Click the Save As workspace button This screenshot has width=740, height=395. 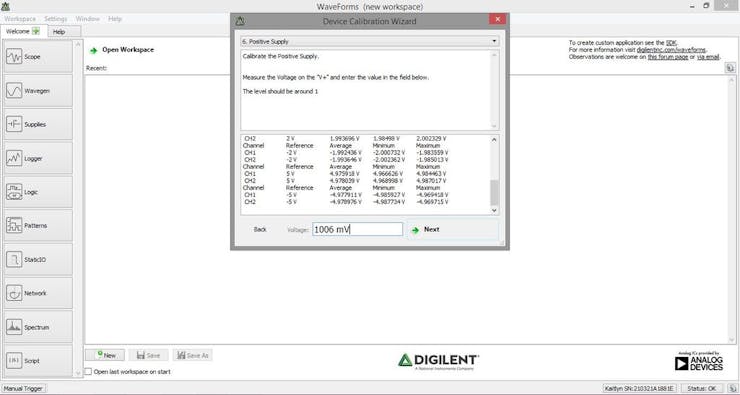point(193,355)
